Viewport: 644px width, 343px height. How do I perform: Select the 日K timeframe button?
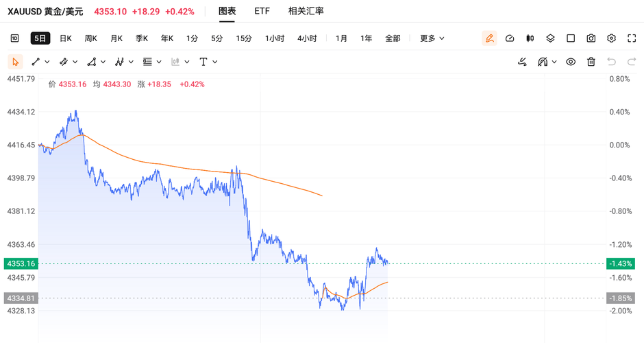pyautogui.click(x=66, y=38)
